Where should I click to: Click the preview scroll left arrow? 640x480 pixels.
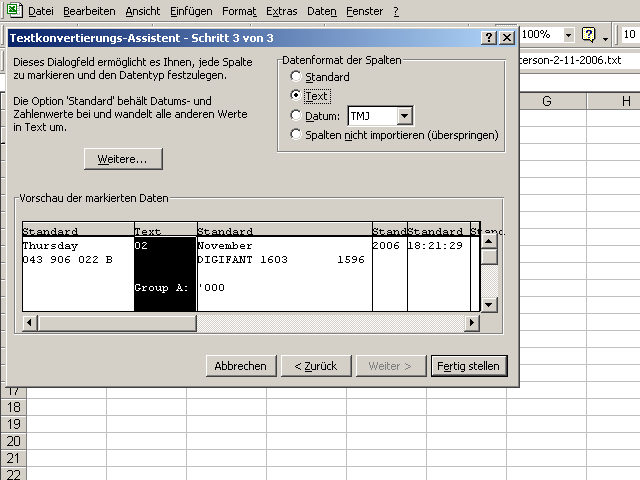click(29, 322)
